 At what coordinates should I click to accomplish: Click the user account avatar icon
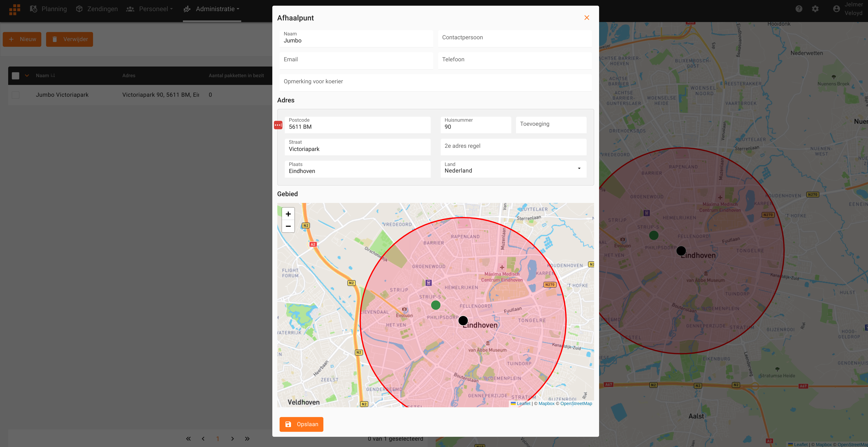click(836, 9)
